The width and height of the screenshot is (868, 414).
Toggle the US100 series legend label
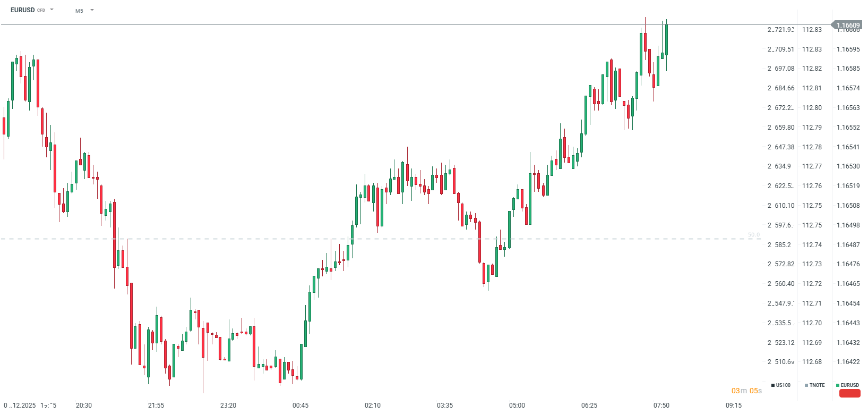click(783, 385)
